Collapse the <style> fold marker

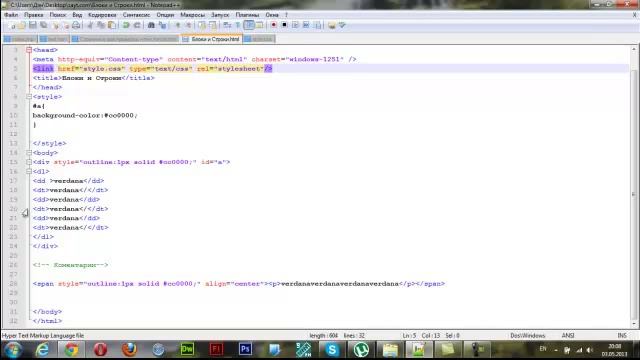(x=29, y=97)
